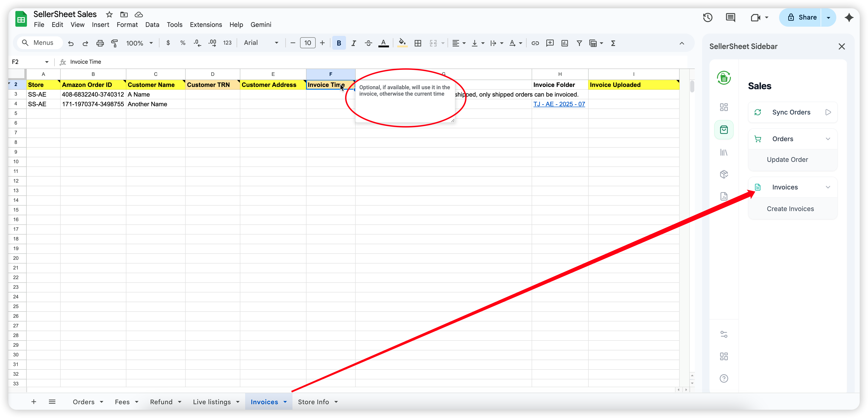Viewport: 868px width, 418px height.
Task: Toggle italic formatting in the toolbar
Action: pyautogui.click(x=354, y=43)
